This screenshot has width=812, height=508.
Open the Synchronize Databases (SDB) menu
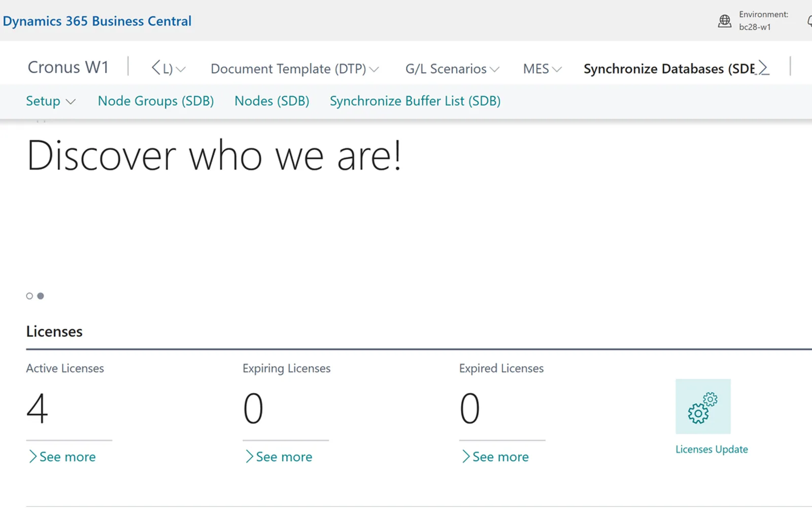pos(669,69)
